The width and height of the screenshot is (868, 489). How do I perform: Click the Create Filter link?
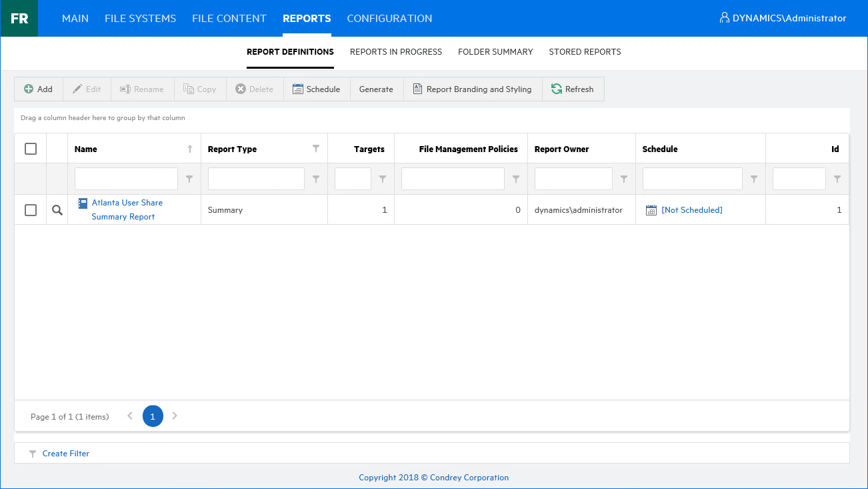click(x=65, y=454)
